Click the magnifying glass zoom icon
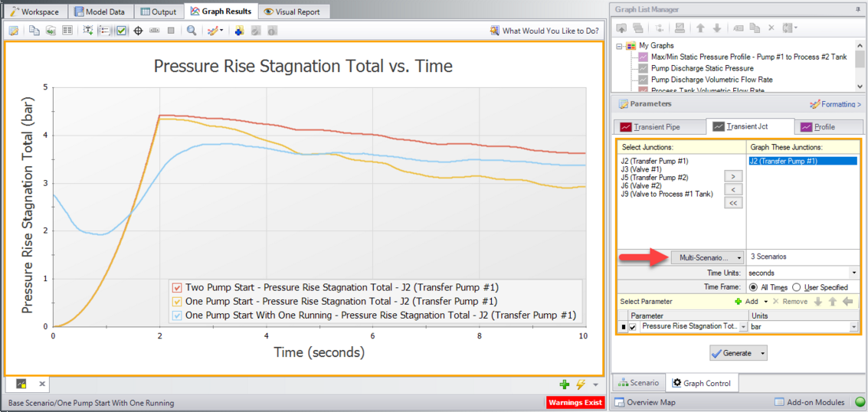The height and width of the screenshot is (412, 868). (192, 31)
